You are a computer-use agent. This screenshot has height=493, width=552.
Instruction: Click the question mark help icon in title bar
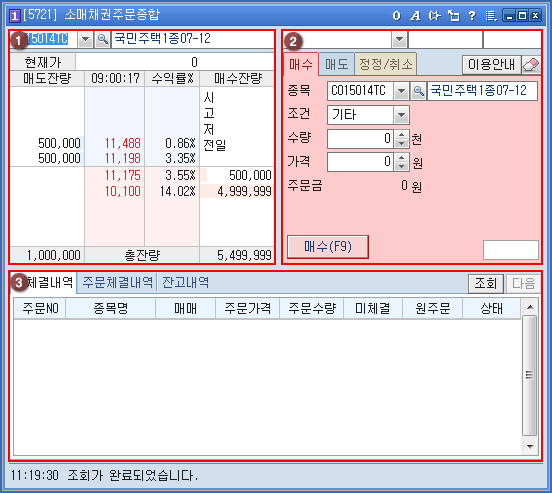tap(472, 16)
